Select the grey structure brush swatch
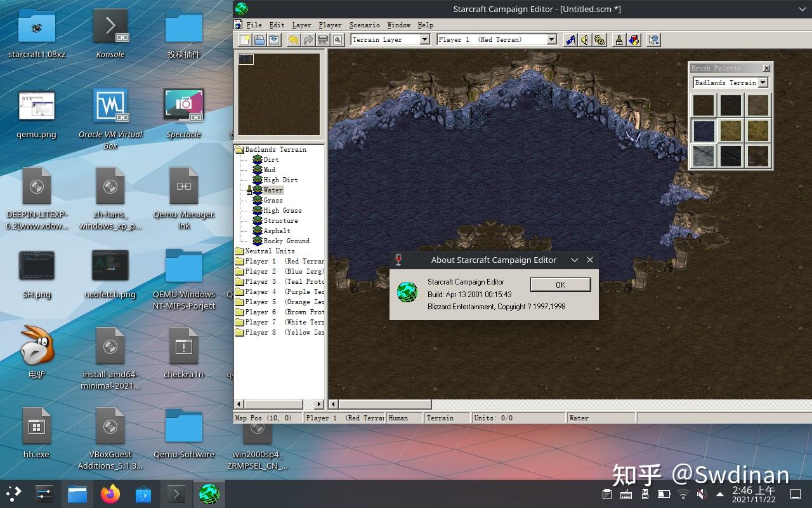Screen dimensions: 812x508 click(704, 156)
